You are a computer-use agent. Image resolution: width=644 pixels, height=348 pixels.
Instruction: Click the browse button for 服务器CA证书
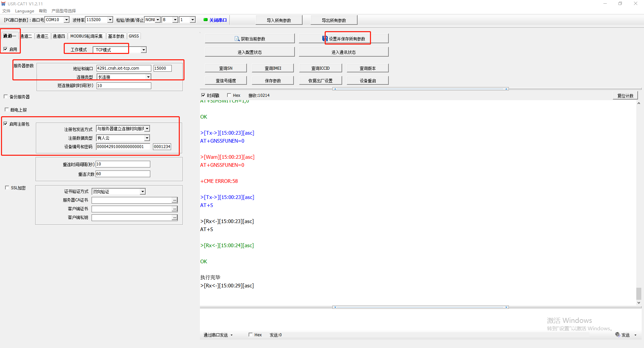coord(174,200)
